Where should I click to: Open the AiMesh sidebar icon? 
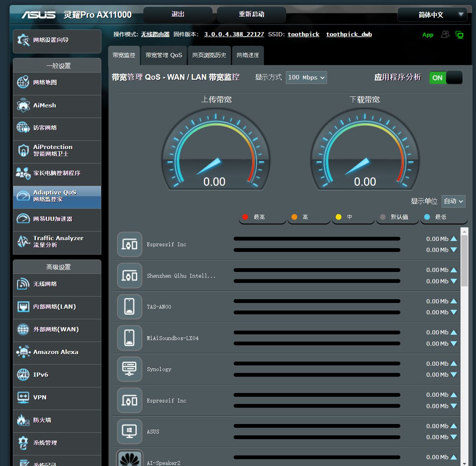23,105
